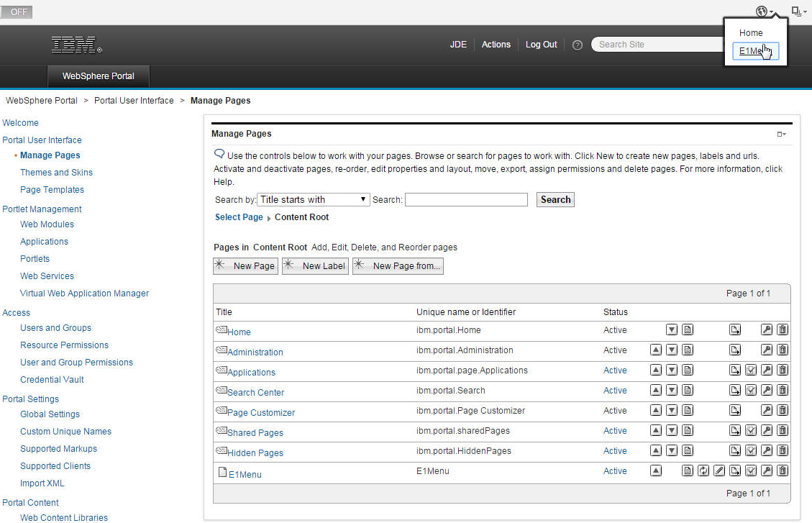
Task: Delete the Applications page via trash icon
Action: click(x=783, y=370)
